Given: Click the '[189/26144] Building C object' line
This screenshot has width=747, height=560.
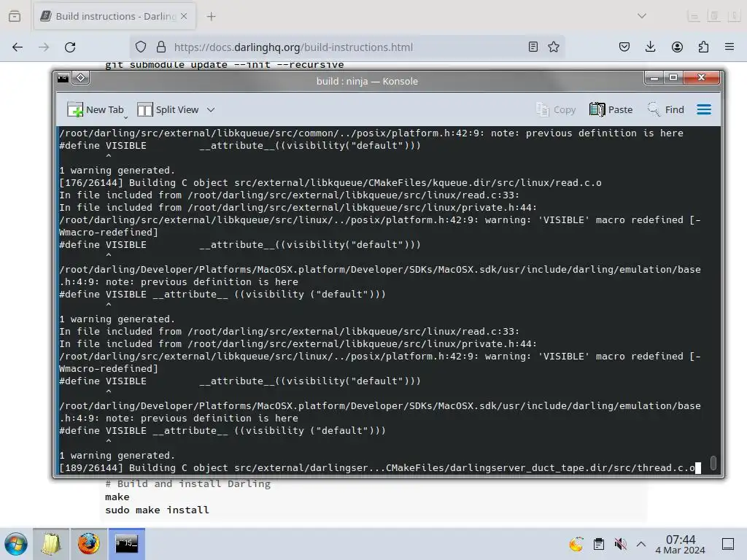Looking at the screenshot, I should tap(376, 468).
